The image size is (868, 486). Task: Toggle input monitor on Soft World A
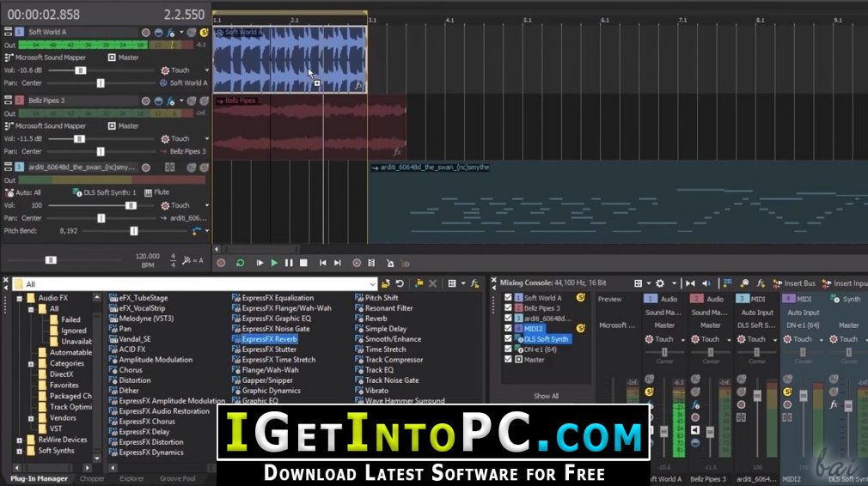[x=158, y=33]
